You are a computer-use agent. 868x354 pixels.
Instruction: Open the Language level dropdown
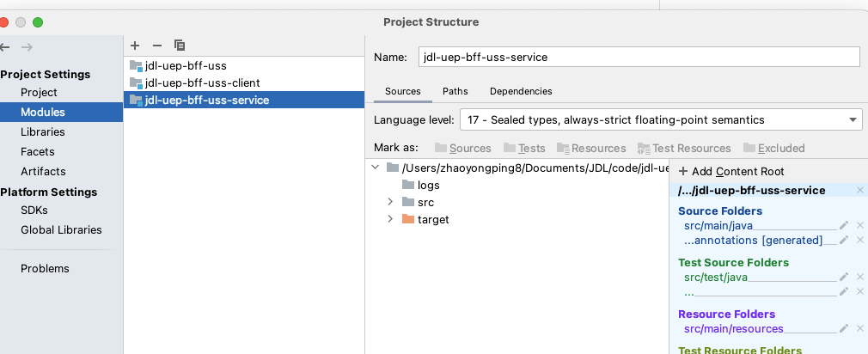pyautogui.click(x=661, y=120)
